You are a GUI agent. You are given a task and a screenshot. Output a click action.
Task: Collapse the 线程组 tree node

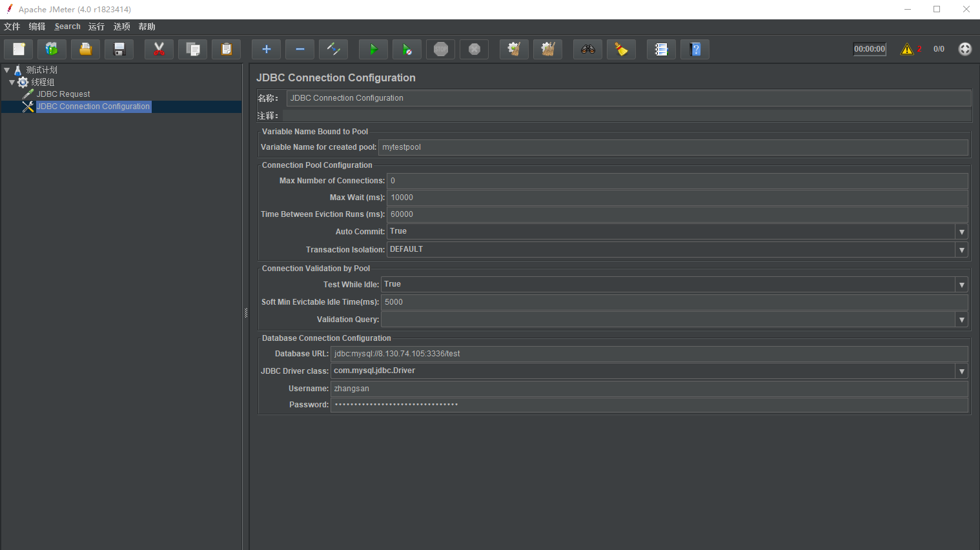pos(12,82)
